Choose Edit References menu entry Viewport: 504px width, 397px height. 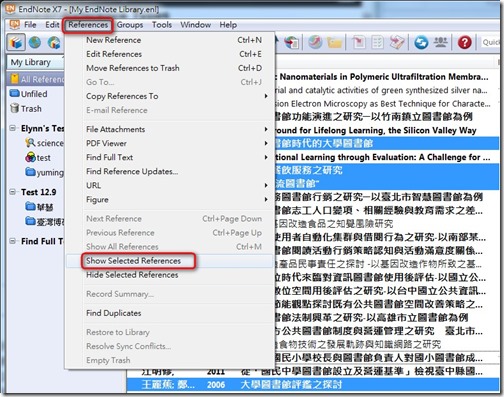click(x=169, y=54)
